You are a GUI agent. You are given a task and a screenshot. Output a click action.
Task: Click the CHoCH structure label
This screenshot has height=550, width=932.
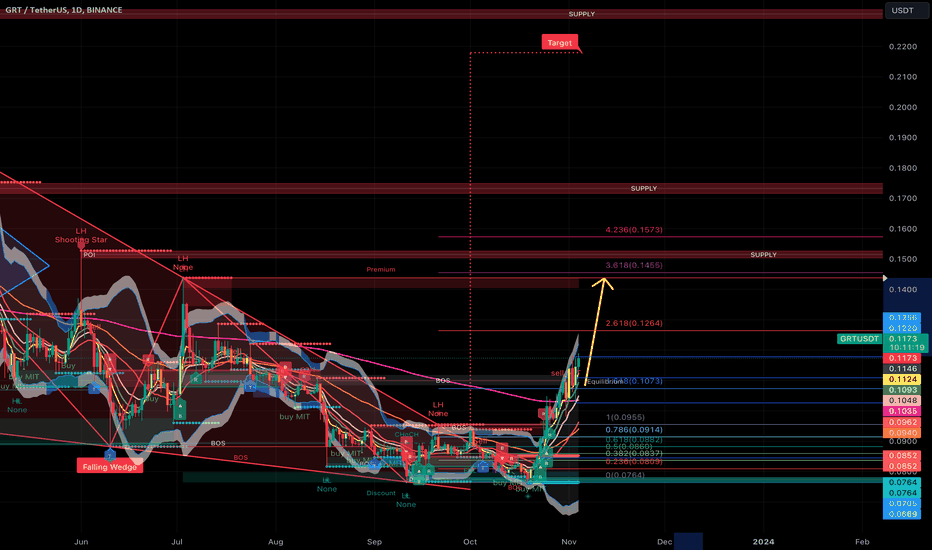407,435
